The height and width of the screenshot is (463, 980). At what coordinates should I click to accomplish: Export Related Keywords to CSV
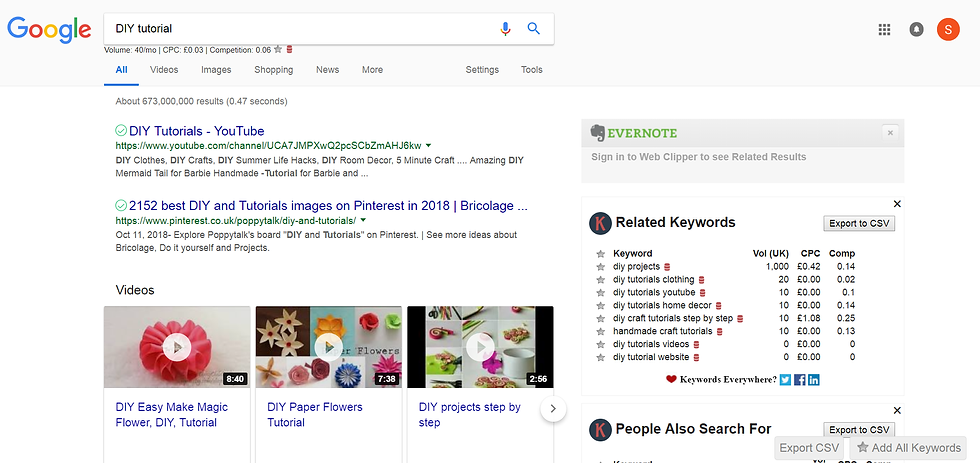coord(859,223)
